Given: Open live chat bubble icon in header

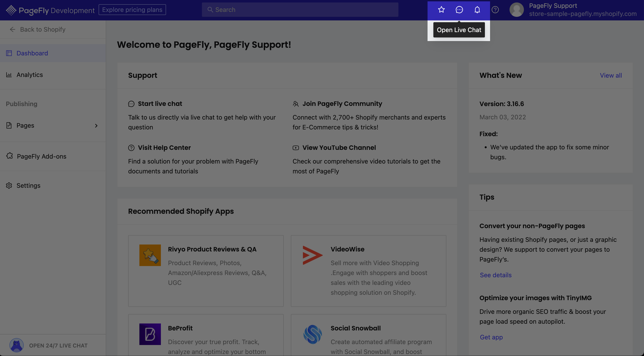Looking at the screenshot, I should pyautogui.click(x=459, y=9).
